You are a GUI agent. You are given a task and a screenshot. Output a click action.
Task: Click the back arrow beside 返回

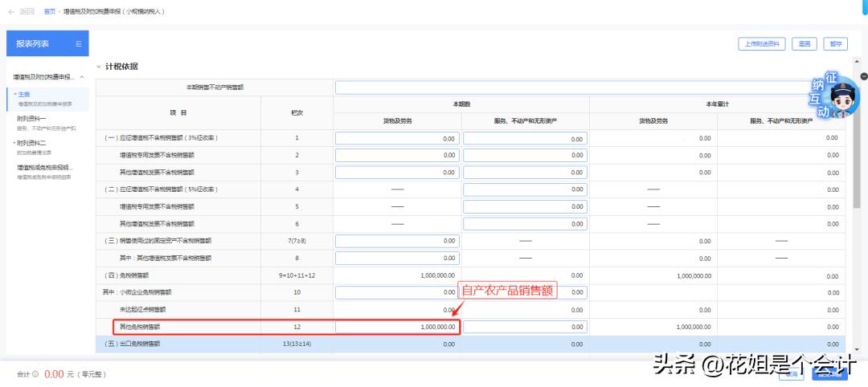pyautogui.click(x=11, y=11)
